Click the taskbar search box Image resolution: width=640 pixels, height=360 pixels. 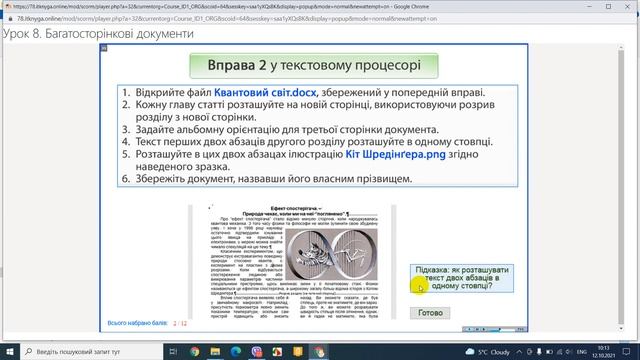[x=91, y=351]
